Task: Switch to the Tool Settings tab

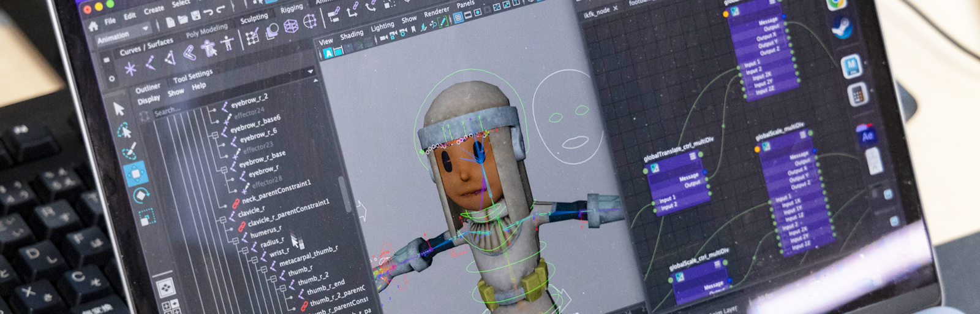Action: (x=193, y=77)
